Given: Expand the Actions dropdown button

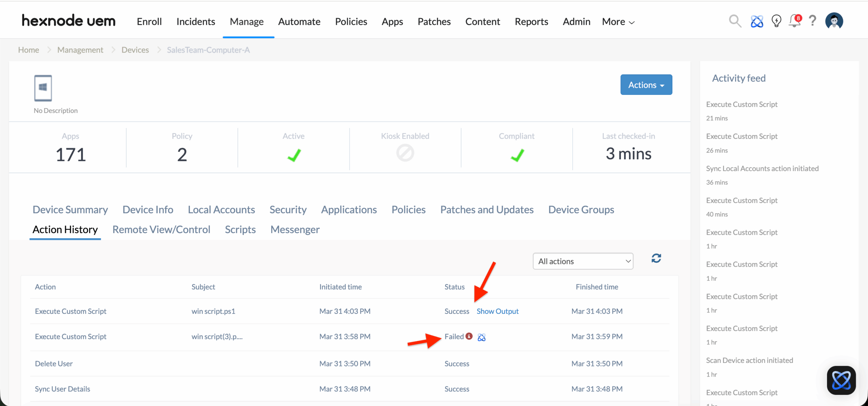Looking at the screenshot, I should (x=646, y=85).
